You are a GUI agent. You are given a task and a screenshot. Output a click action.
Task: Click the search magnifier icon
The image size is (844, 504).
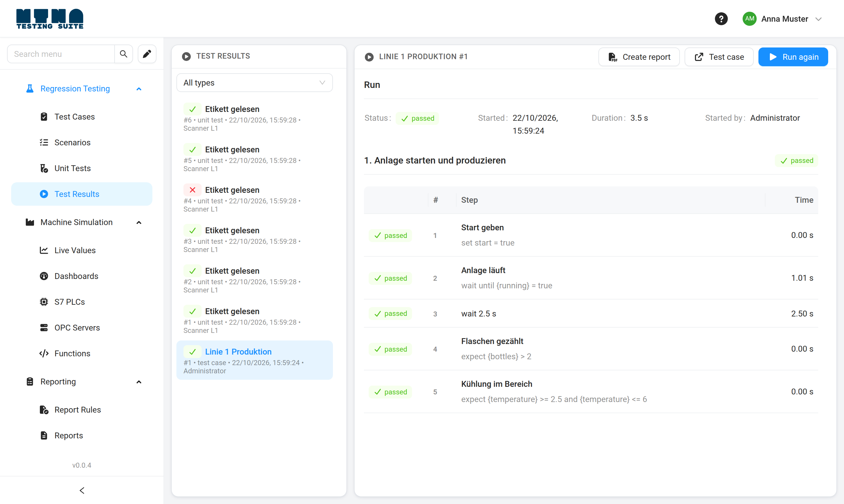tap(124, 54)
